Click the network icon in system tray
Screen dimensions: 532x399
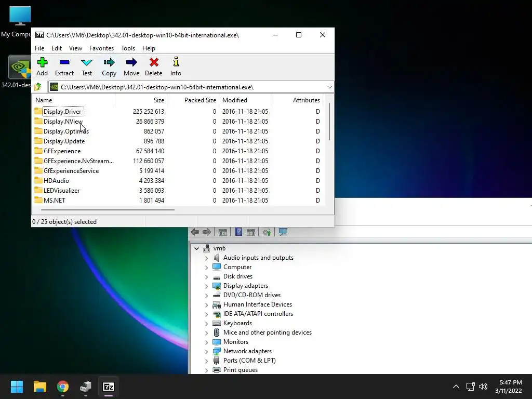(x=470, y=387)
